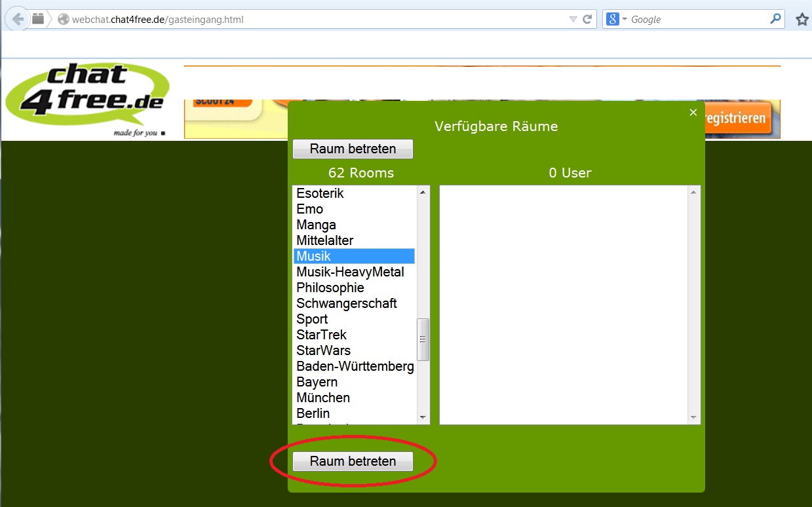The height and width of the screenshot is (507, 812).
Task: Open the URL history dropdown arrow
Action: (573, 19)
